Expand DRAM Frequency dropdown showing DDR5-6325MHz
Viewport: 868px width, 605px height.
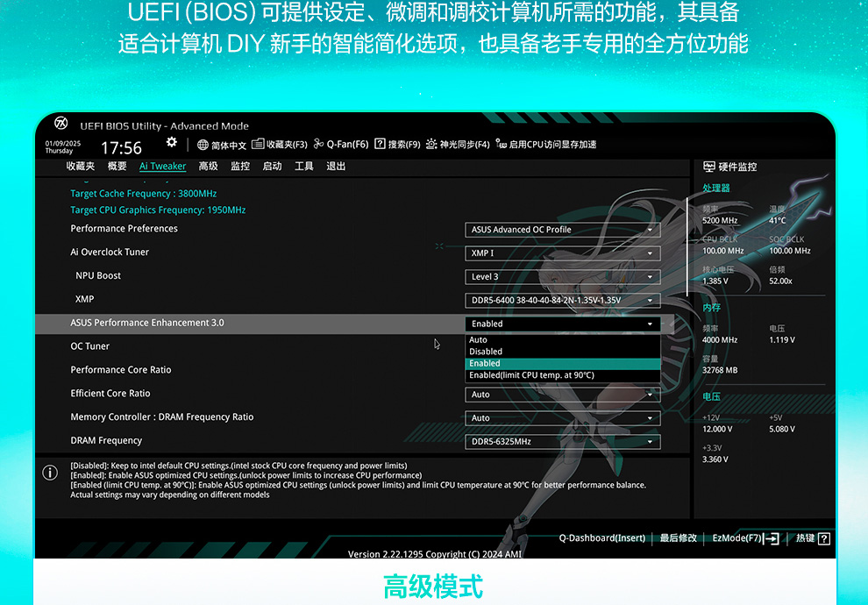(562, 442)
